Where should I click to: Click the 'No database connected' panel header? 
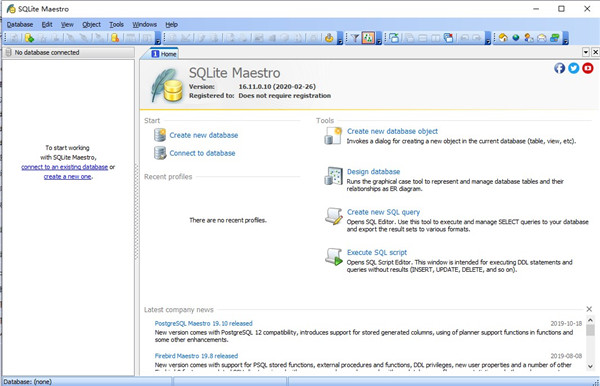[68, 52]
